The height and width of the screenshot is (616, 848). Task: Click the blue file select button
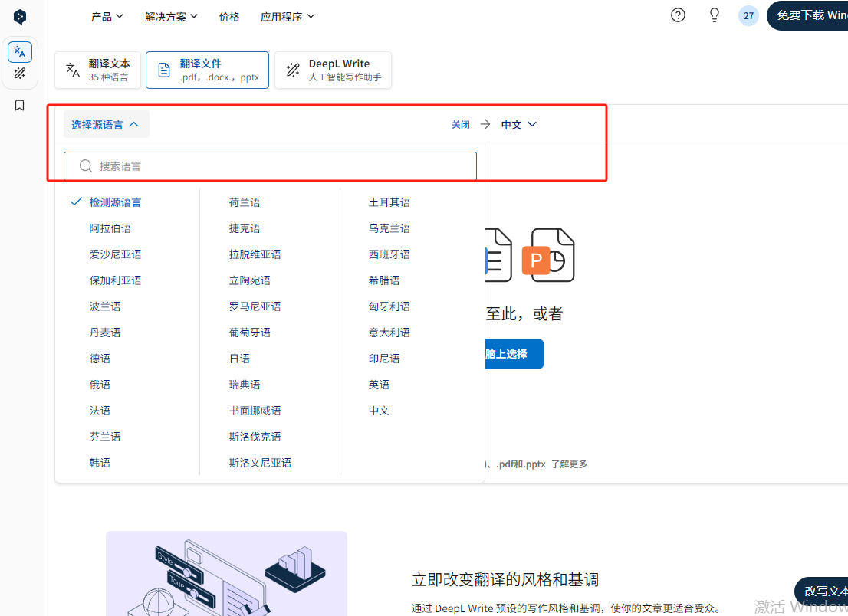(x=514, y=354)
